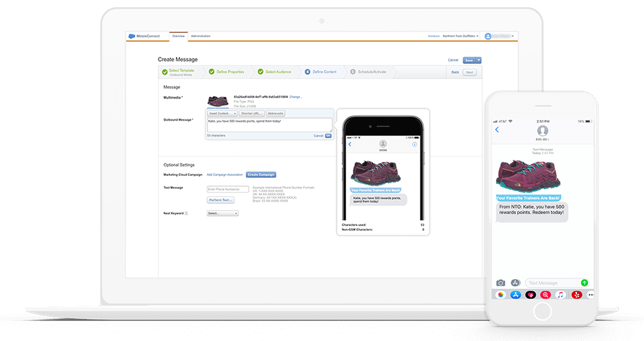The height and width of the screenshot is (341, 644).
Task: Open App Store in iMessage app drawer
Action: click(x=515, y=295)
